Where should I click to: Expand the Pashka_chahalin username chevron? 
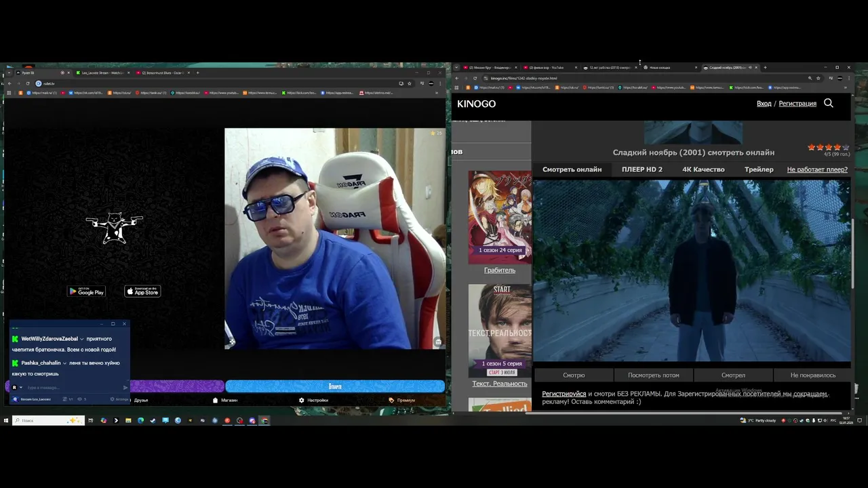click(x=64, y=363)
